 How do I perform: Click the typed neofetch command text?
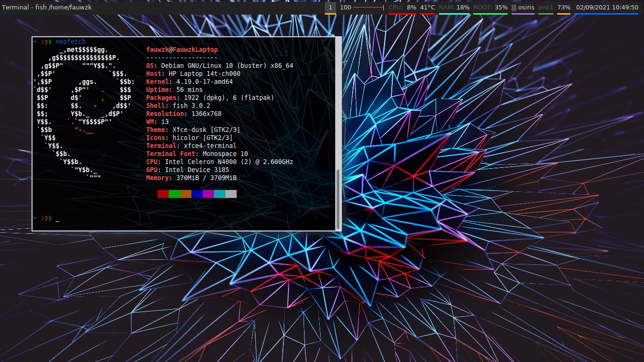coord(71,41)
